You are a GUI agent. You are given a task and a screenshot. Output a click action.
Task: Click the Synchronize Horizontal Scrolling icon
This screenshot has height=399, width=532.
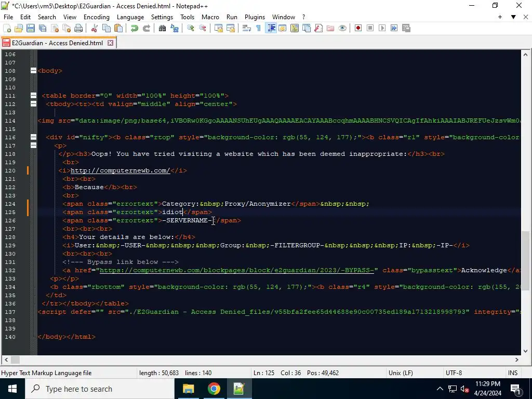[230, 28]
